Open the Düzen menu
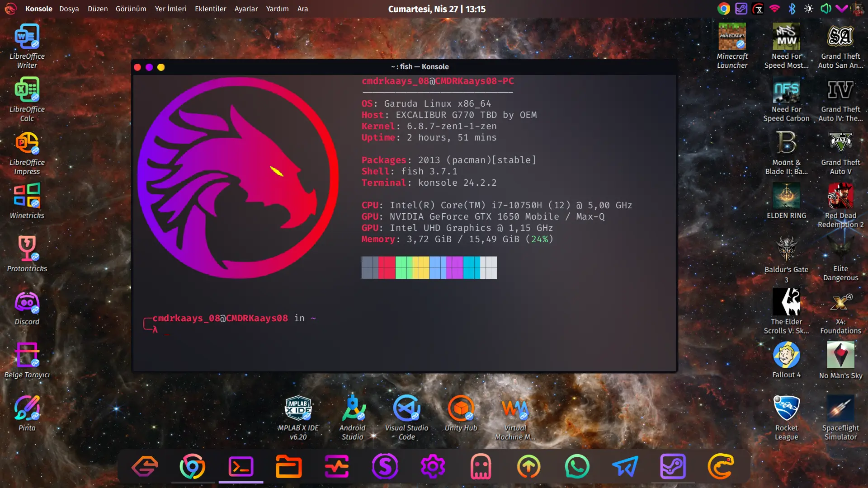868x488 pixels. [x=98, y=9]
